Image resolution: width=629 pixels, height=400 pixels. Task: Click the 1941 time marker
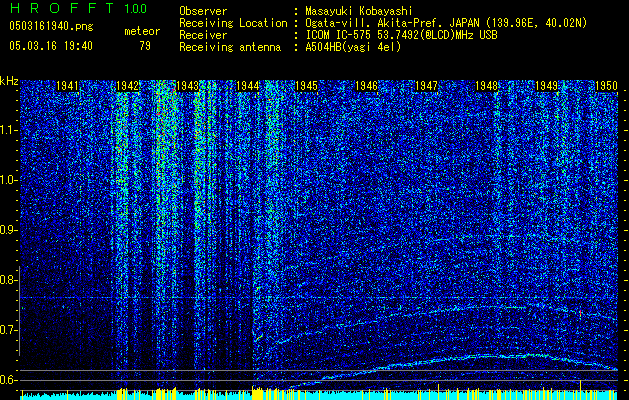(68, 86)
